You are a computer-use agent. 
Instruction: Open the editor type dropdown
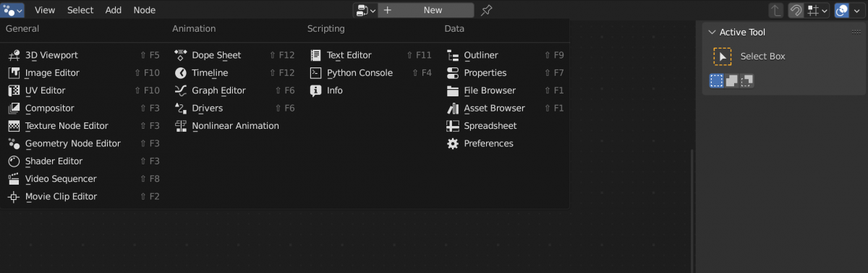pyautogui.click(x=13, y=10)
